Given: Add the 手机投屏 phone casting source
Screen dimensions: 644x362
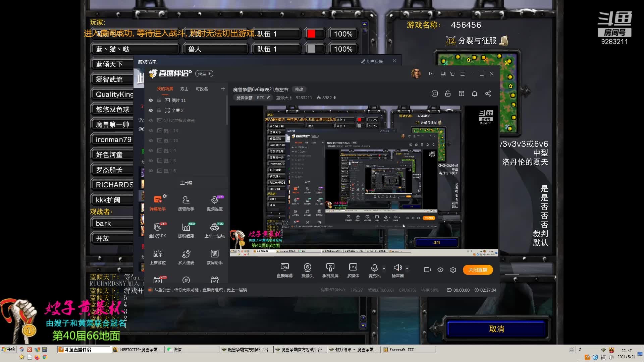Looking at the screenshot, I should point(330,270).
